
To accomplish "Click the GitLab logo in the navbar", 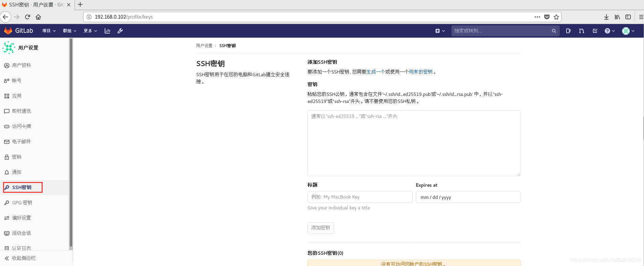I will [19, 31].
